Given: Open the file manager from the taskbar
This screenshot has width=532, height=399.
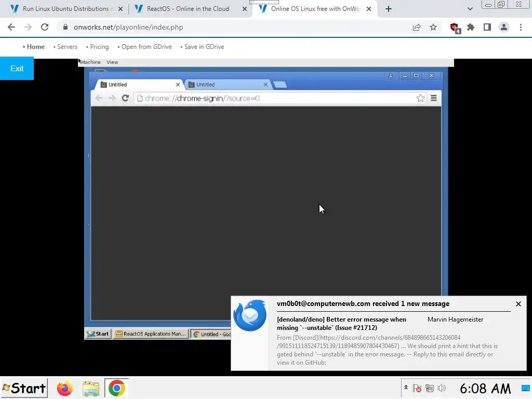Looking at the screenshot, I should point(90,389).
